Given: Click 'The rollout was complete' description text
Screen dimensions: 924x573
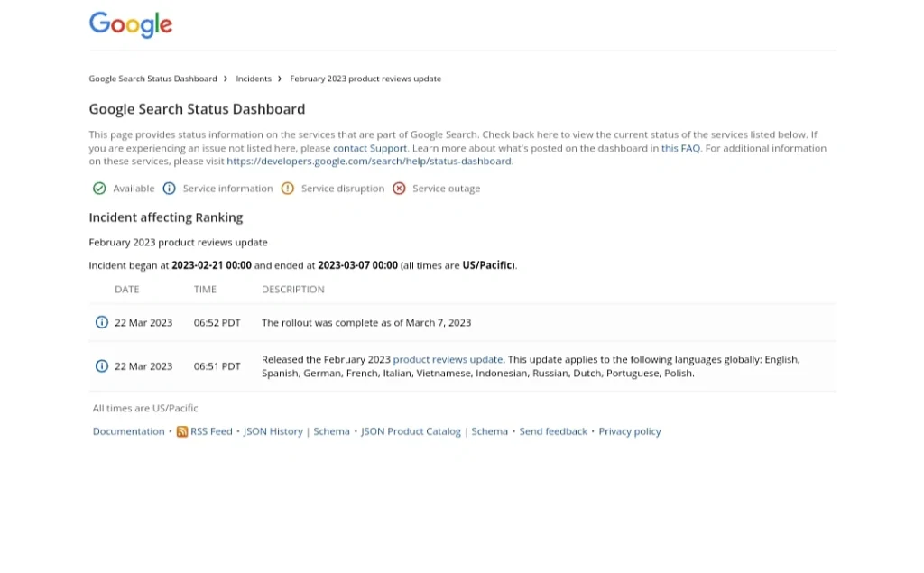Looking at the screenshot, I should [x=366, y=323].
